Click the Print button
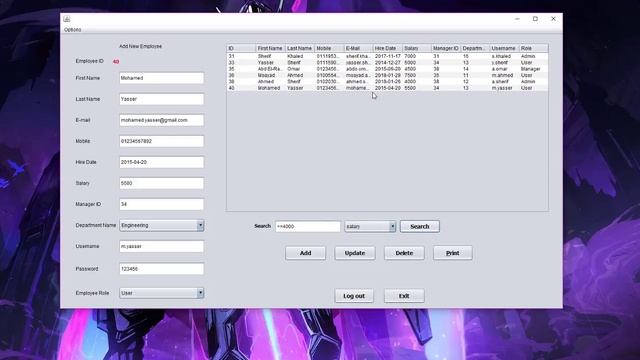 coord(453,253)
